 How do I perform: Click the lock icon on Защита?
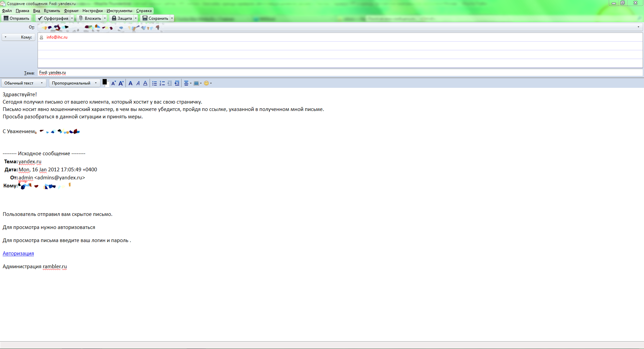114,18
